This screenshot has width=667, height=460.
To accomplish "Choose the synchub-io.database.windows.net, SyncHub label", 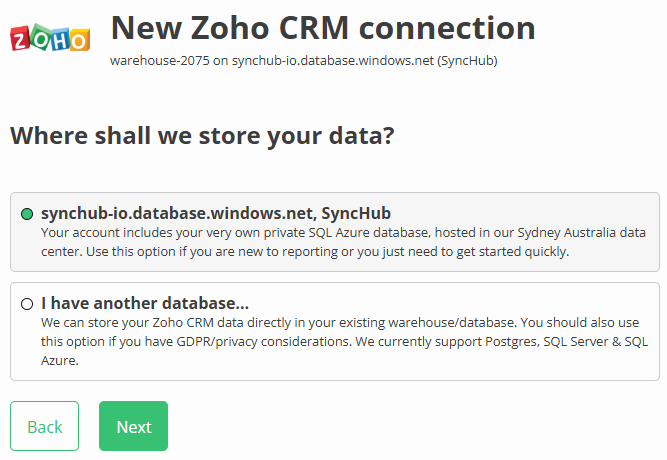I will point(215,213).
